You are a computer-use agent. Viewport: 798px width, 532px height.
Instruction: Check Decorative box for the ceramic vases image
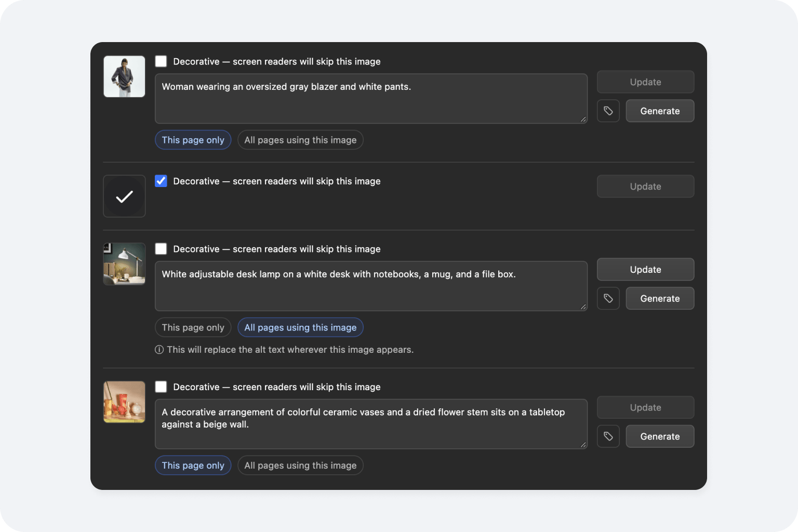[x=161, y=387]
